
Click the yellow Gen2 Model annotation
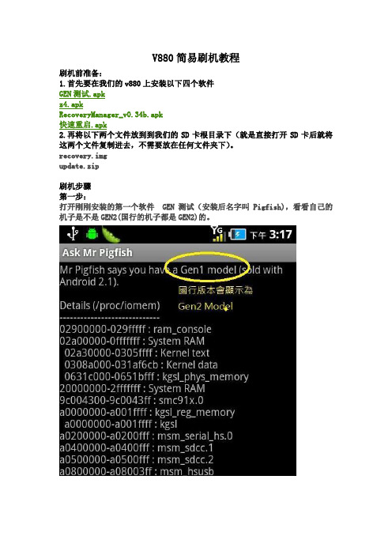coord(205,306)
